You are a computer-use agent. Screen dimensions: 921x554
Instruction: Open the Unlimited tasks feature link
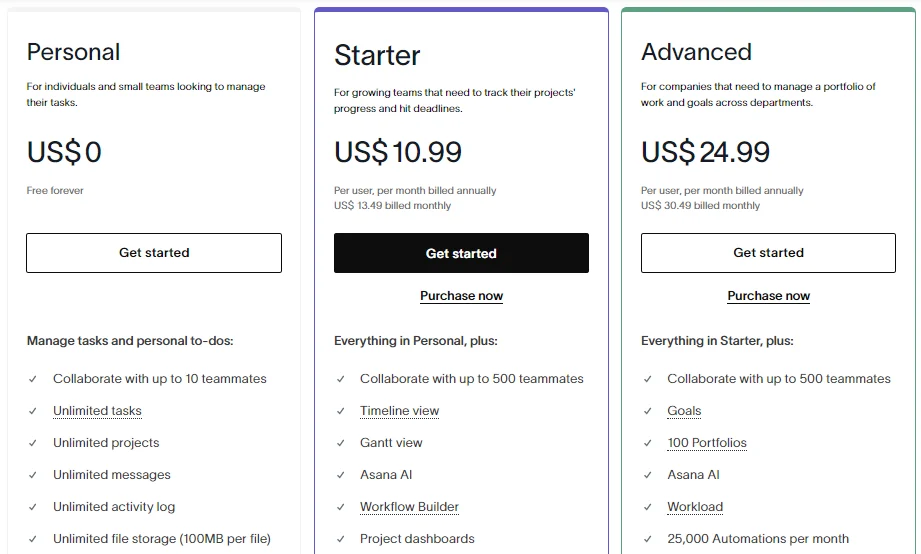(97, 411)
